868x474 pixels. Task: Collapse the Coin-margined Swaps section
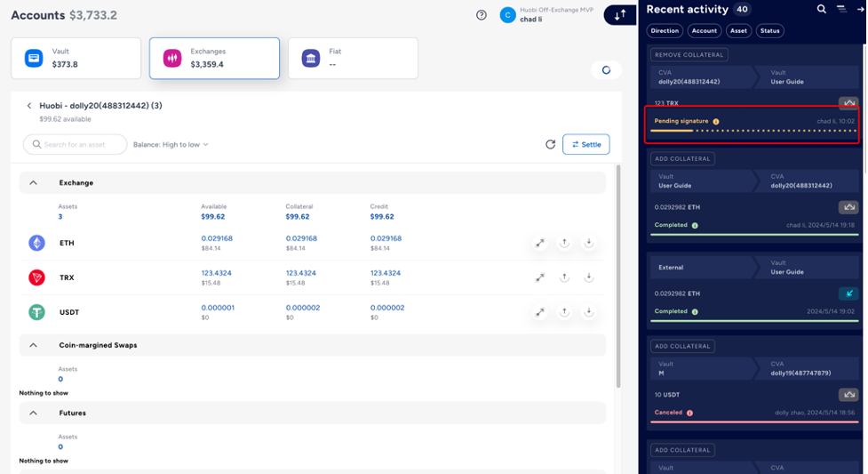pos(34,345)
